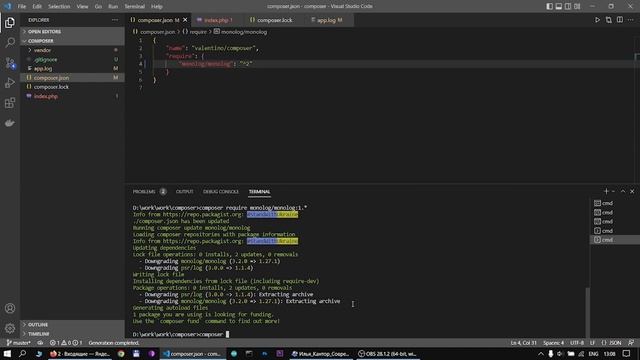Screen dimensions: 640x360
Task: Toggle Panel layout icon in title bar
Action: (559, 6)
